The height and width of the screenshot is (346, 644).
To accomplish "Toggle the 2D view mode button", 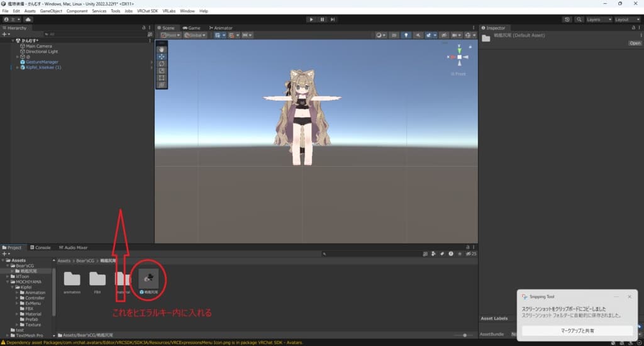I will 394,35.
